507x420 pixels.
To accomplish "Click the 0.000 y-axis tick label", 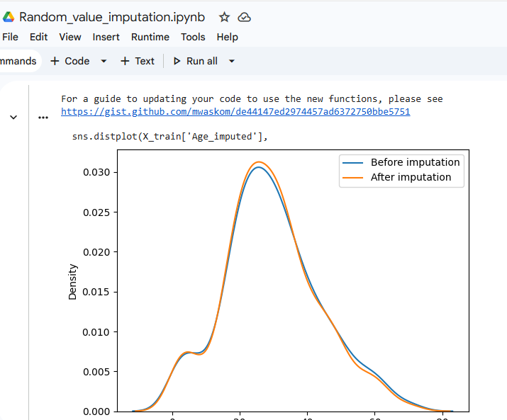I will pyautogui.click(x=96, y=412).
